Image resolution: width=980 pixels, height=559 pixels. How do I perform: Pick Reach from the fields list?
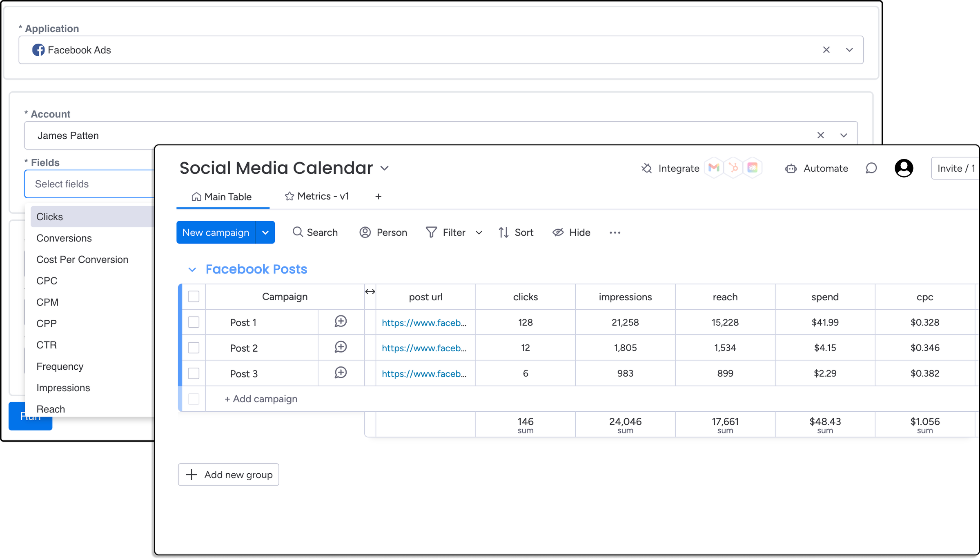pos(51,409)
